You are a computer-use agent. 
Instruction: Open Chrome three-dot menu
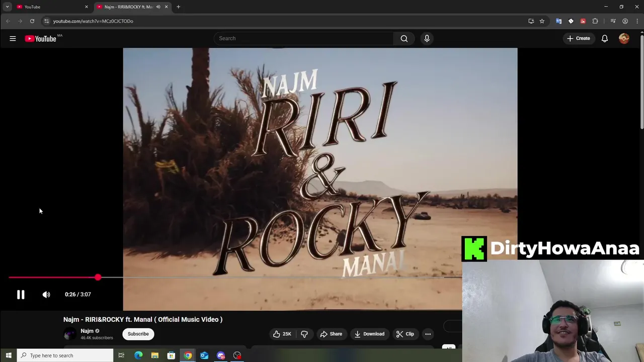click(637, 21)
